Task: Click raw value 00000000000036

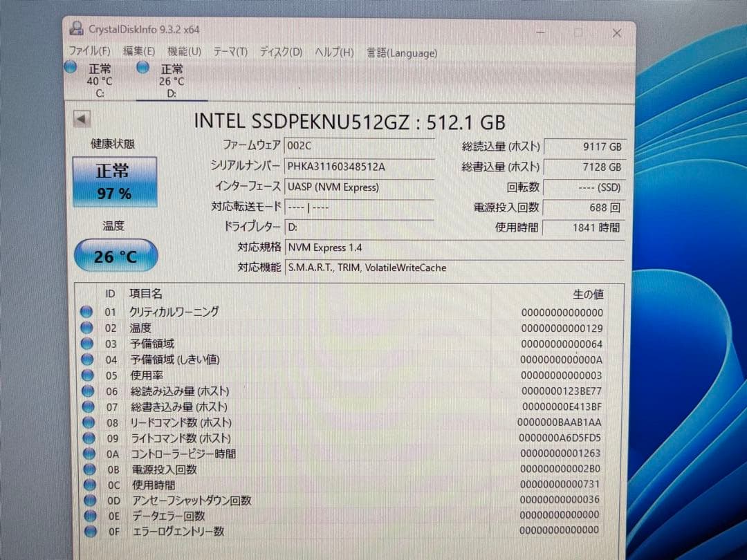Action: point(560,500)
